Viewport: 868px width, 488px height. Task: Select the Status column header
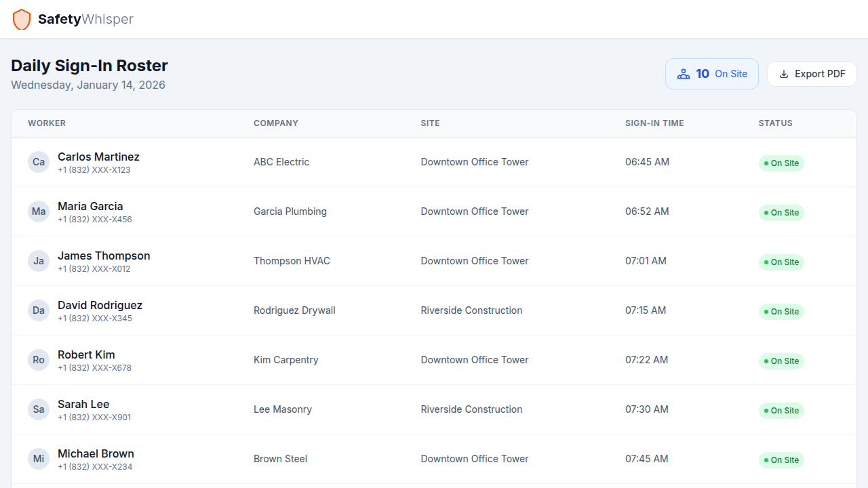pyautogui.click(x=775, y=123)
